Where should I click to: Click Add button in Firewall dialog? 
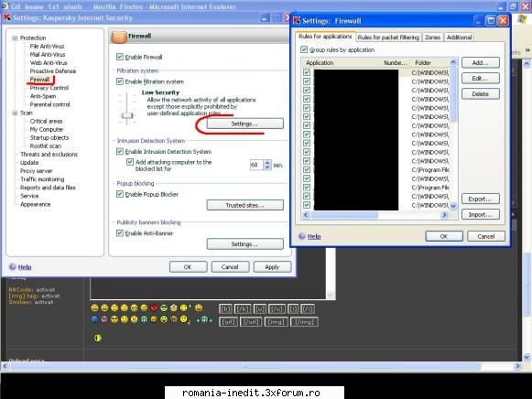click(481, 63)
